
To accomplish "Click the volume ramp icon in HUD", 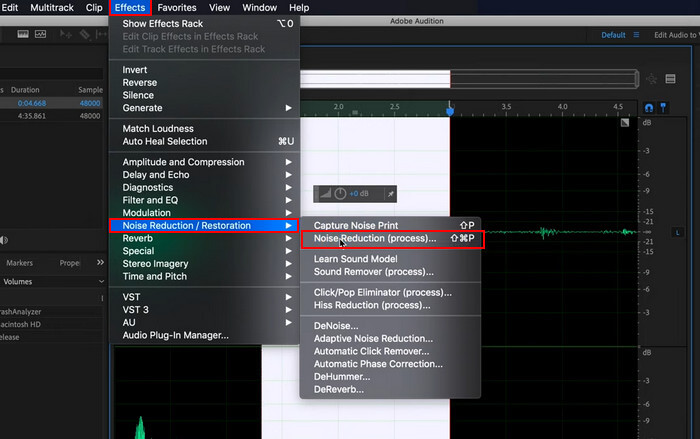I will coord(325,193).
